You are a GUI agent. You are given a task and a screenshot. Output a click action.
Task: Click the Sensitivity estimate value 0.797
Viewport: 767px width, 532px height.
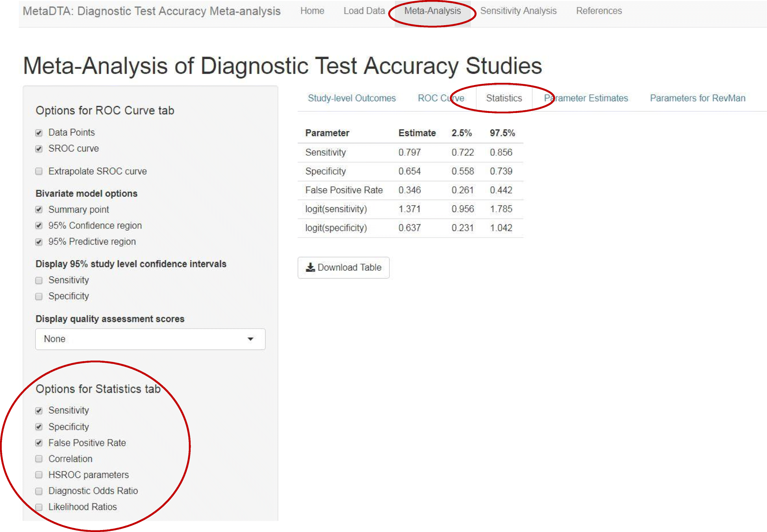(x=409, y=152)
